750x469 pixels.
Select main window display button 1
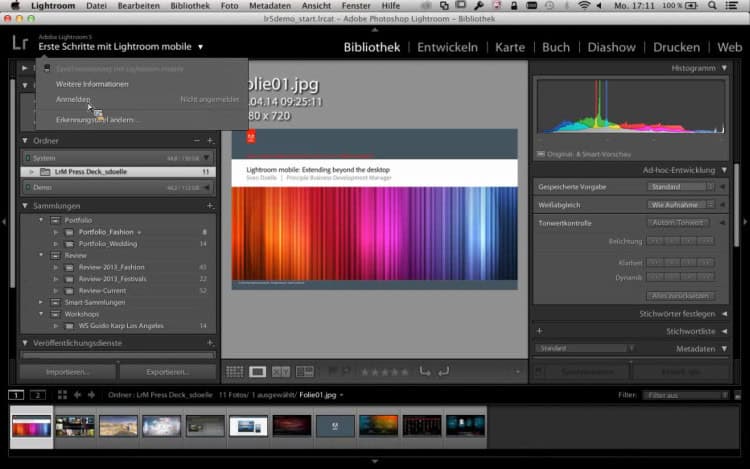point(16,395)
